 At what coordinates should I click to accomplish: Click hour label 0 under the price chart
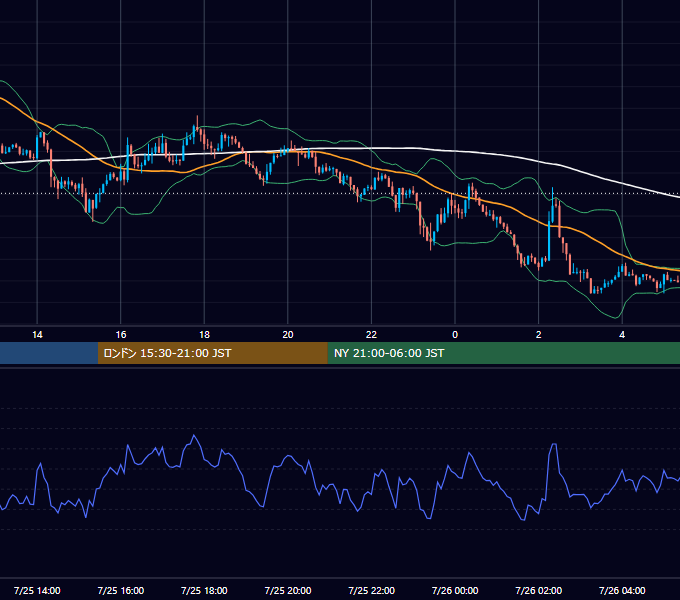pos(455,335)
